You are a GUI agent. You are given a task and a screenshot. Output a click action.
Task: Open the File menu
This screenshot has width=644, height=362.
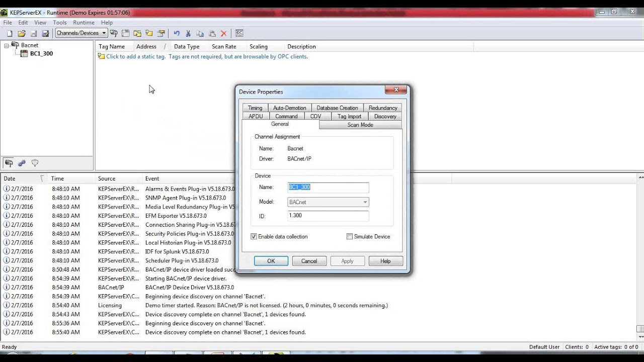pyautogui.click(x=8, y=23)
